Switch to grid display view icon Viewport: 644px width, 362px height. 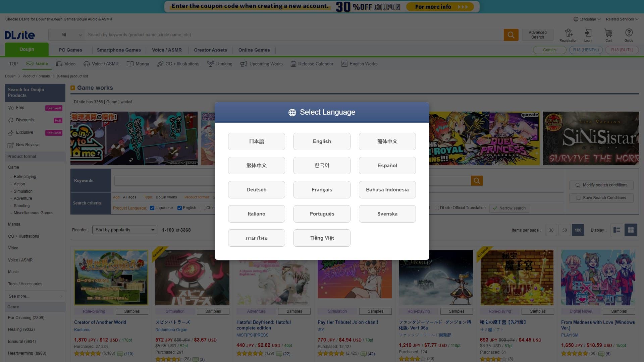(x=631, y=230)
